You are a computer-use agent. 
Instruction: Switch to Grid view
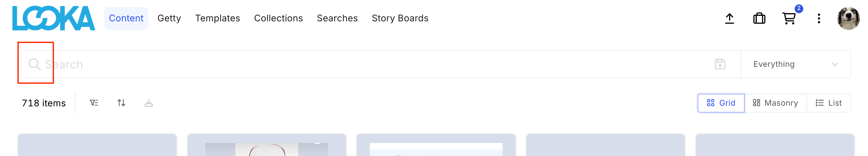pyautogui.click(x=721, y=103)
